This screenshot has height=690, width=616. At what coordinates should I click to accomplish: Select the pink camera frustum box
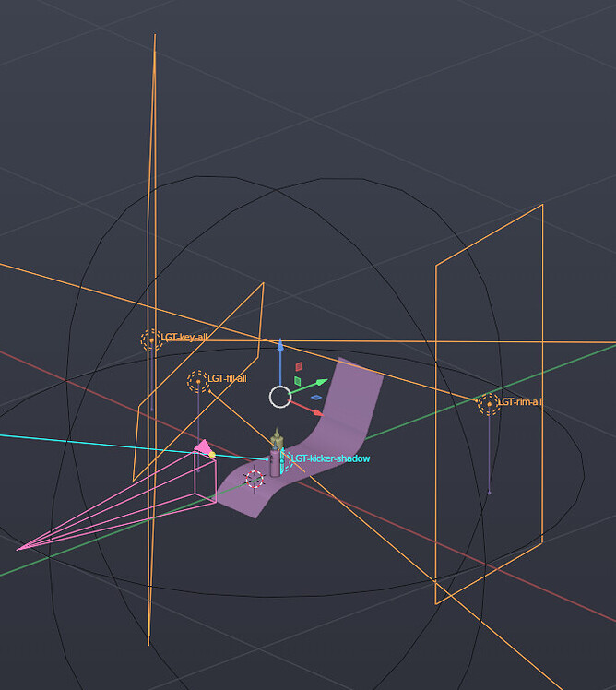(x=205, y=477)
